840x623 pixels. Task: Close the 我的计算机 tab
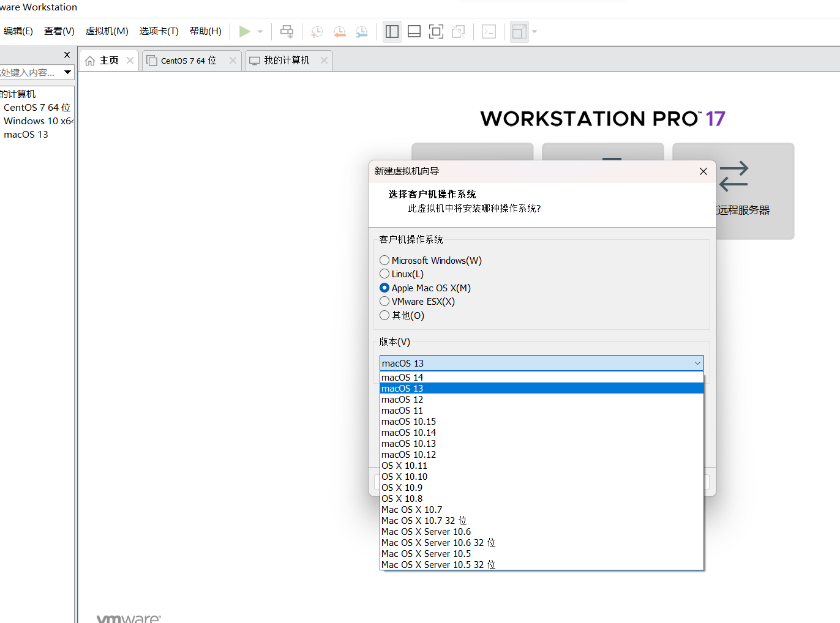tap(324, 60)
